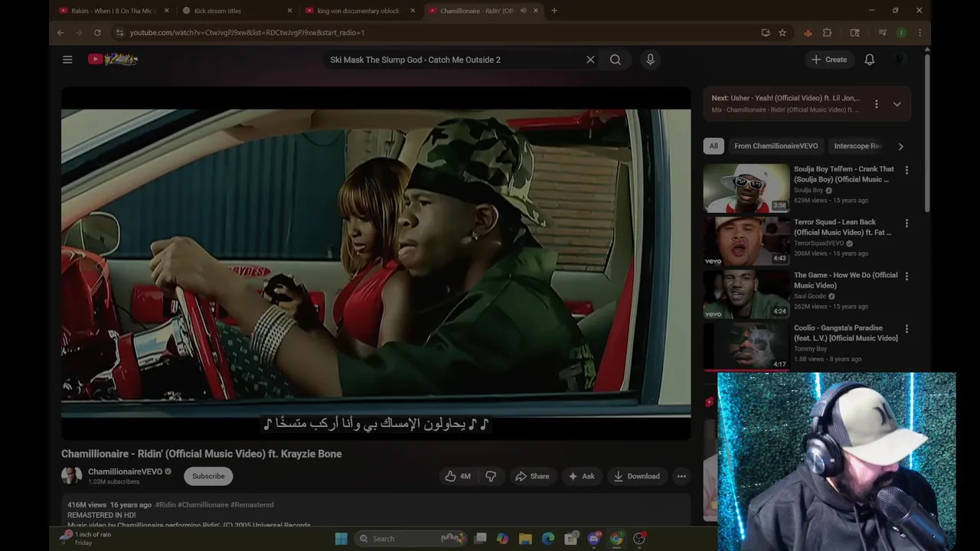980x551 pixels.
Task: Open Chrome media controls icon
Action: tap(883, 33)
